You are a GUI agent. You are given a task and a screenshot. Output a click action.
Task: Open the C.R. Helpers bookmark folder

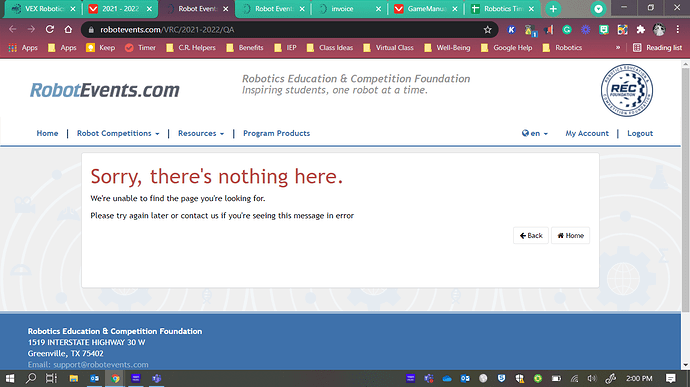(191, 48)
